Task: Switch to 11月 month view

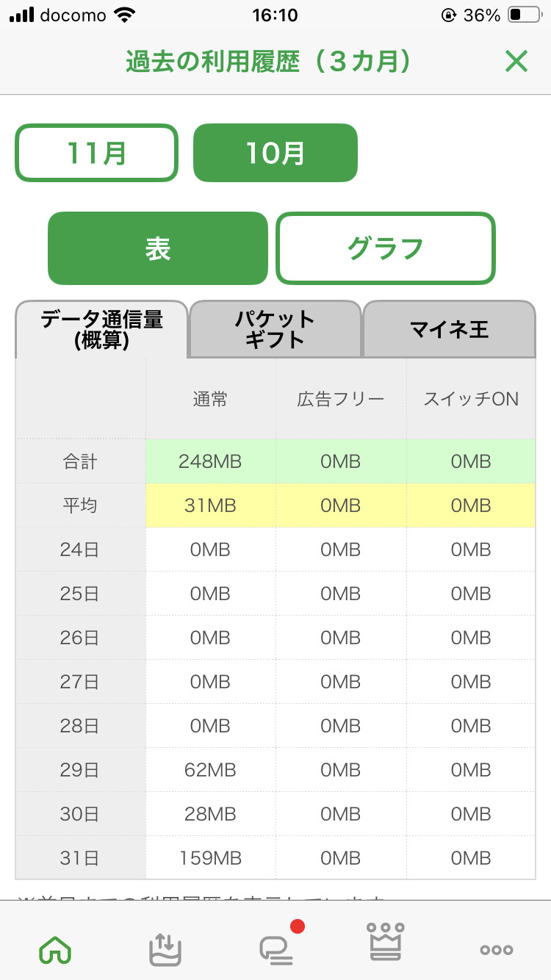Action: pos(97,153)
